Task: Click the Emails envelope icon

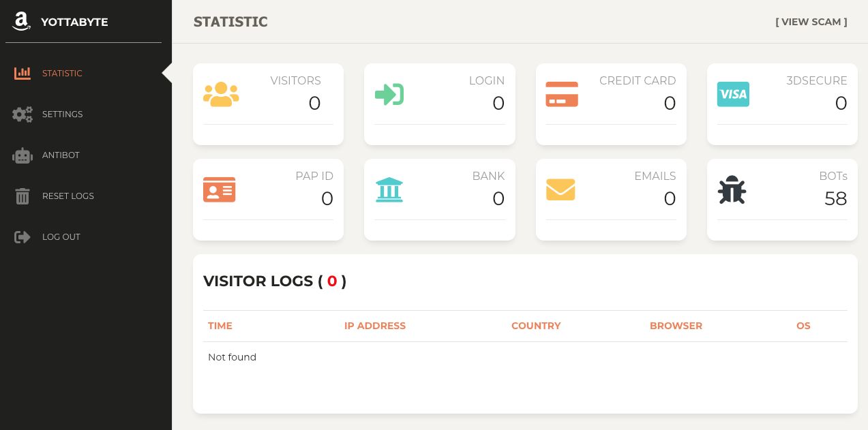Action: click(560, 189)
